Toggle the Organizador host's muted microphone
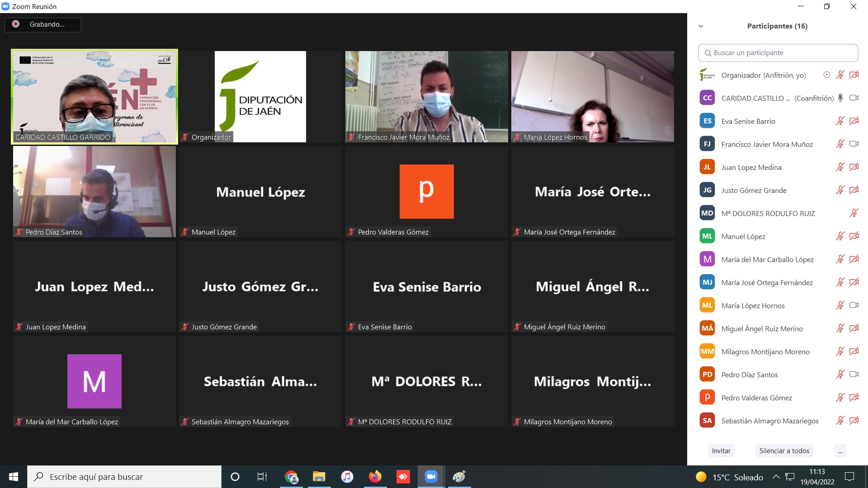The width and height of the screenshot is (868, 488). 840,75
